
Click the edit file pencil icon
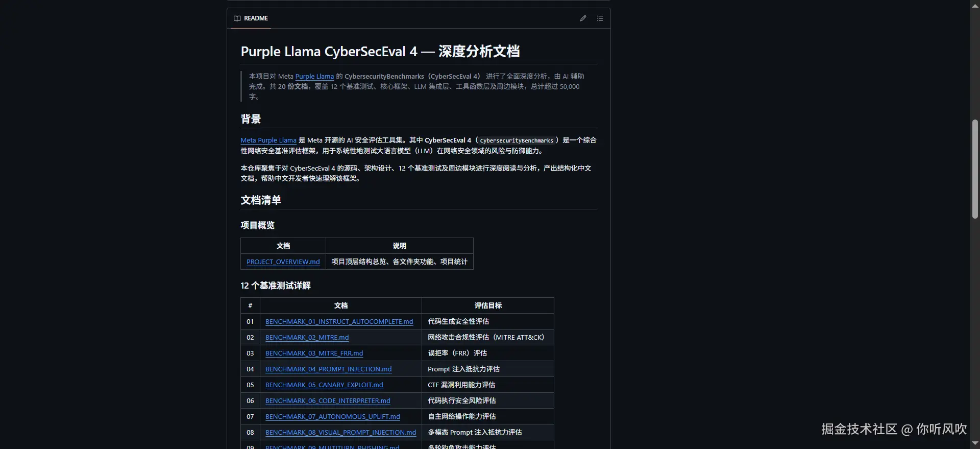pos(583,18)
